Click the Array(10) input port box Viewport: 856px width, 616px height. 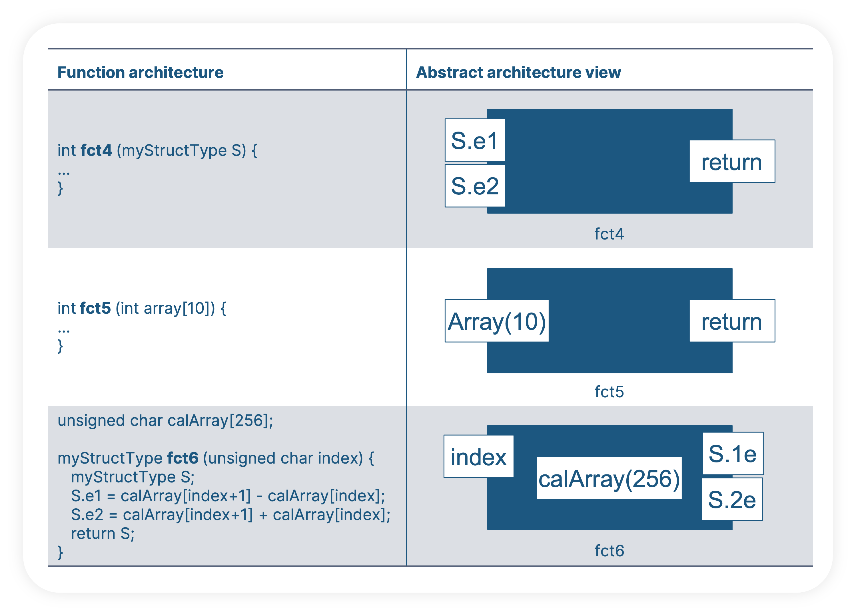pyautogui.click(x=497, y=321)
